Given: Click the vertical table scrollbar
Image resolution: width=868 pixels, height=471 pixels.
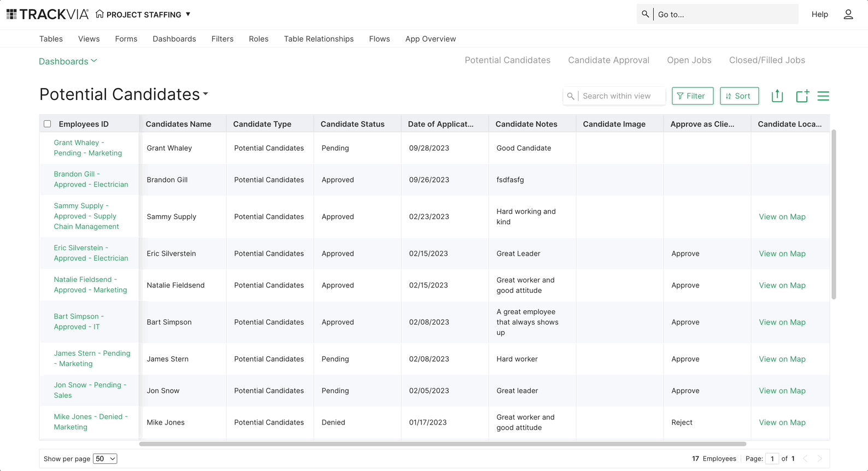Looking at the screenshot, I should click(x=834, y=214).
